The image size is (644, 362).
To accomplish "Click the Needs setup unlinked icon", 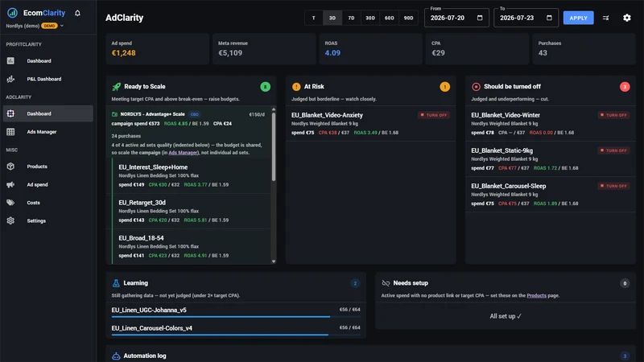I will coord(386,283).
